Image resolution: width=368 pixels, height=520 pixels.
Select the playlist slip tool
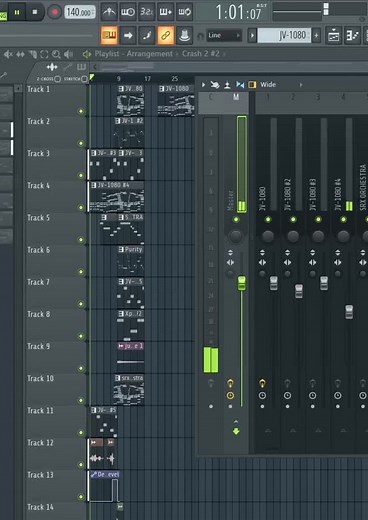[x=20, y=54]
